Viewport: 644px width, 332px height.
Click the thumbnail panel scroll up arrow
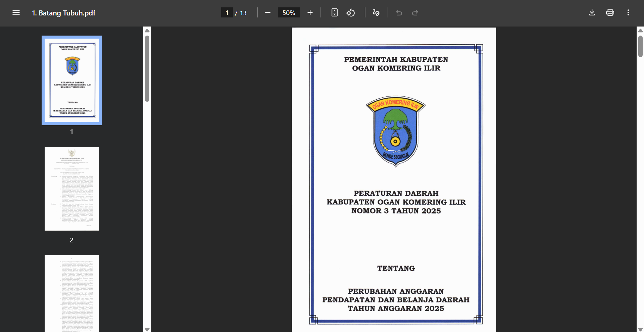tap(147, 31)
